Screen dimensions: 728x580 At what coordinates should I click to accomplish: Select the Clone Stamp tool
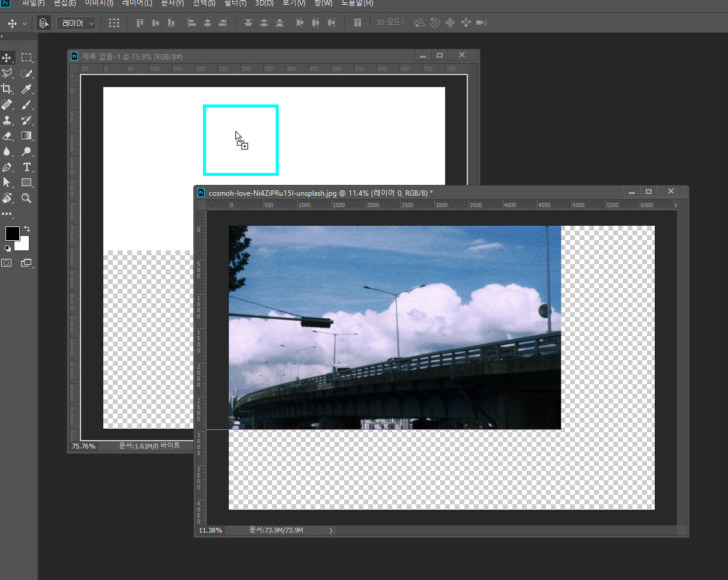pyautogui.click(x=7, y=120)
